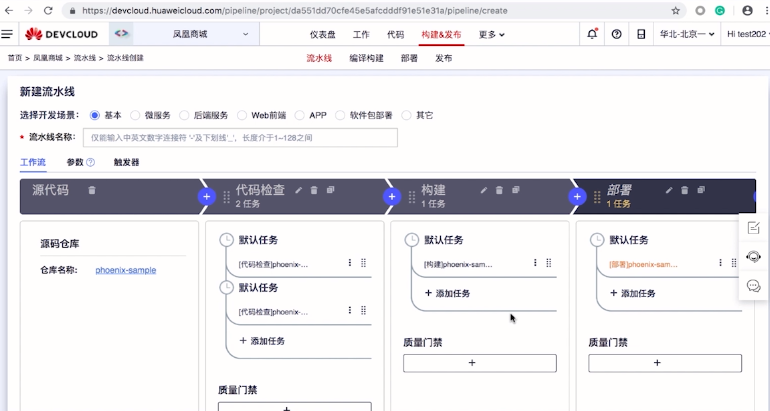Image resolution: width=770 pixels, height=411 pixels.
Task: Open the feedback note icon on right sidebar
Action: (753, 227)
